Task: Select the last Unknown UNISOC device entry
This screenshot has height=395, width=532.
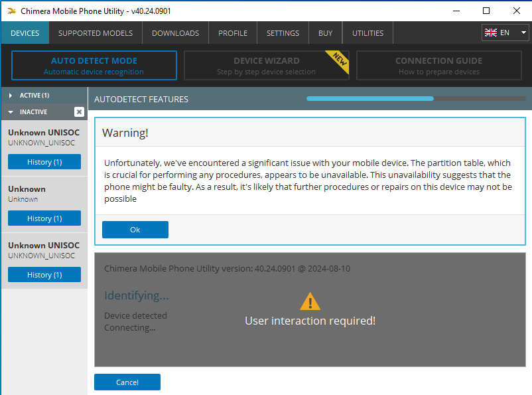Action: [44, 250]
